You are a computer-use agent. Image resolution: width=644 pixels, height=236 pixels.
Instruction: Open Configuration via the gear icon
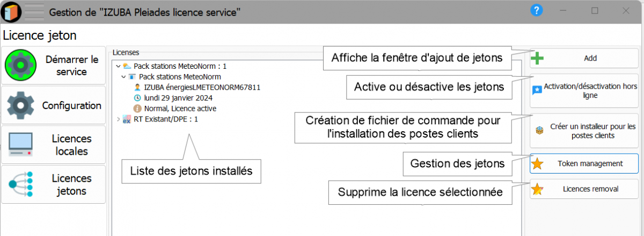[21, 105]
